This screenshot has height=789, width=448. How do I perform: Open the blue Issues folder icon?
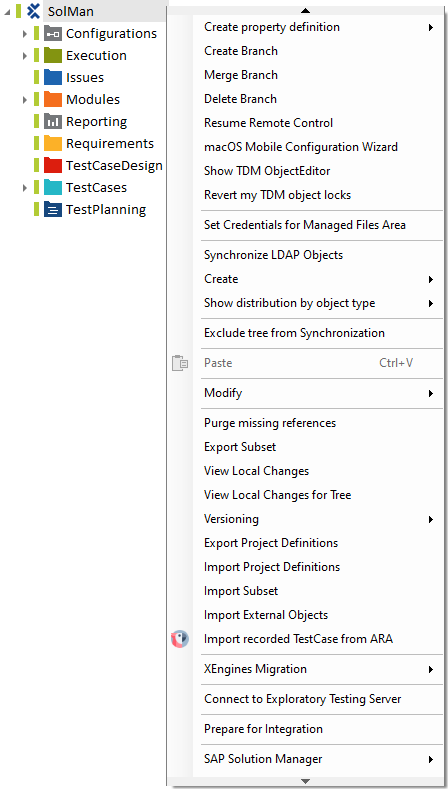pos(53,77)
